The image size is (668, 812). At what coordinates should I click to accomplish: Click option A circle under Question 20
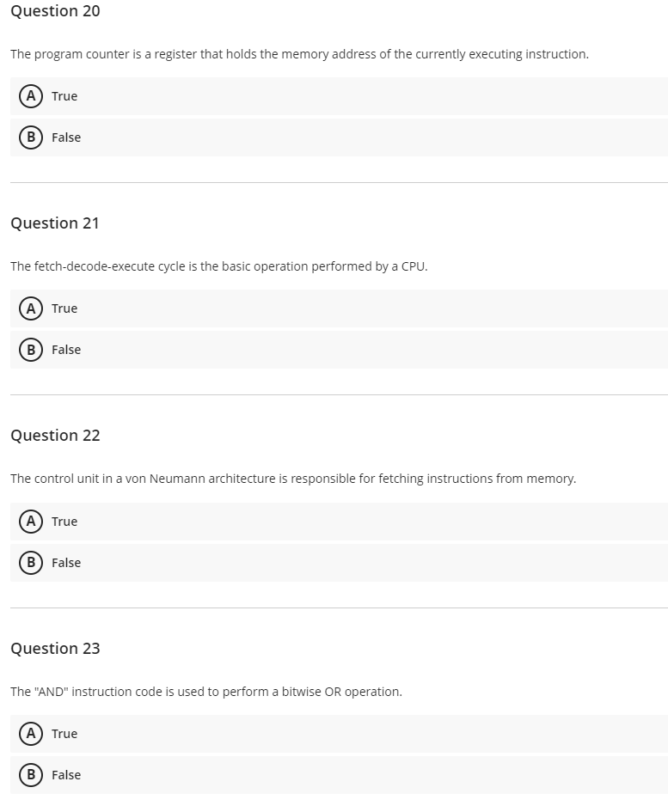[31, 96]
